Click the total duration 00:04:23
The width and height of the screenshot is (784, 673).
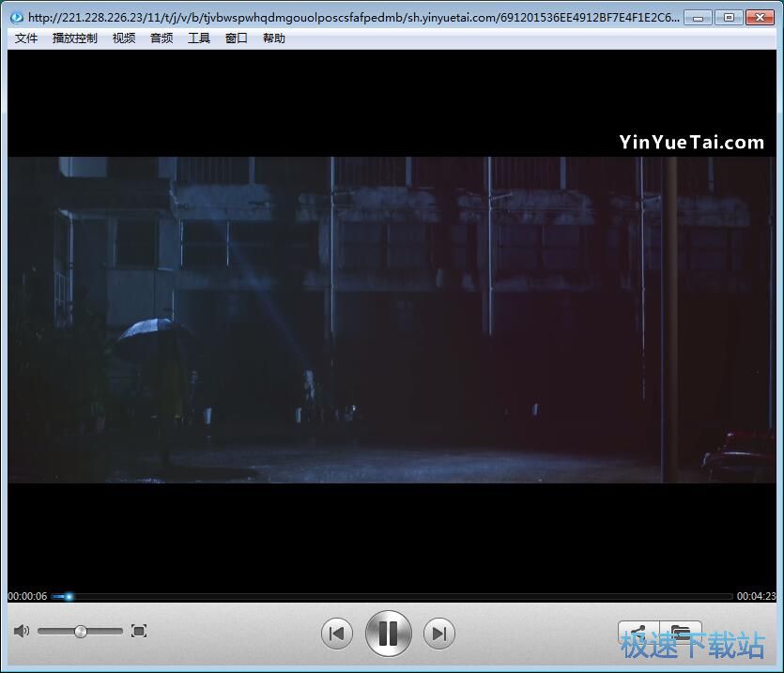click(x=756, y=596)
